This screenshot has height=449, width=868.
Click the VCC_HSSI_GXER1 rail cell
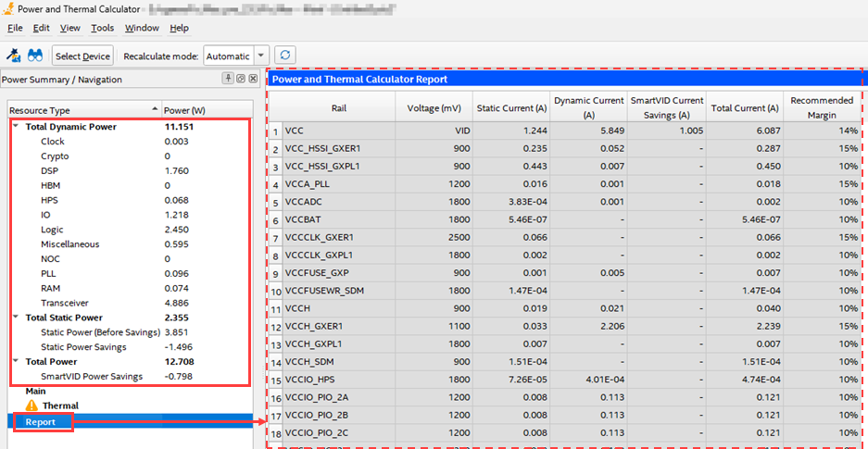(x=340, y=149)
